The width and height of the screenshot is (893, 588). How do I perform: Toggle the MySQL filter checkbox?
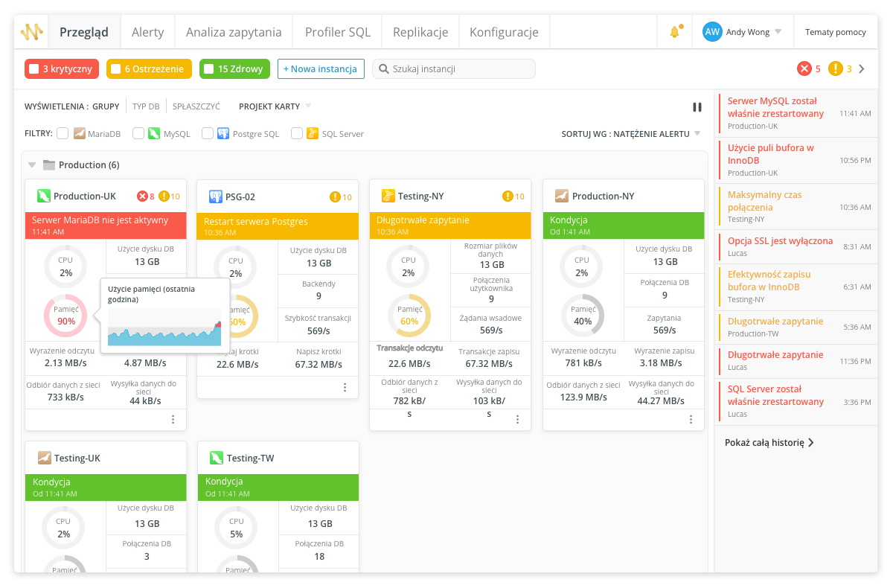tap(138, 134)
